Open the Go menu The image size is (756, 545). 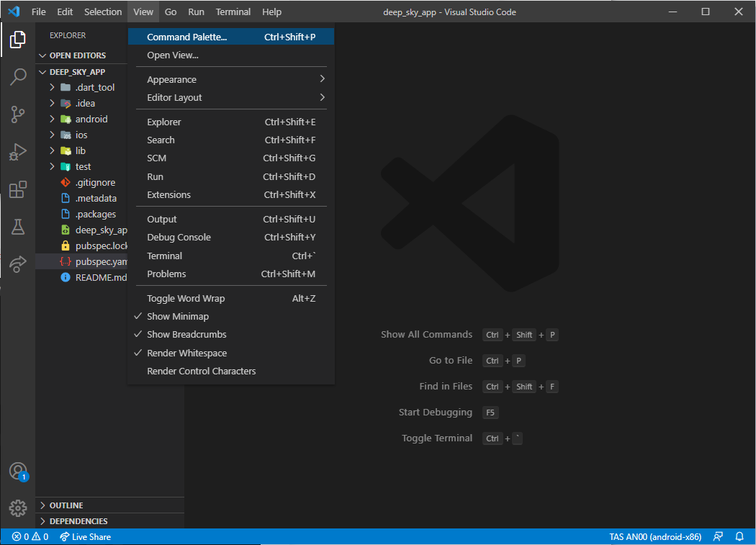[x=171, y=12]
